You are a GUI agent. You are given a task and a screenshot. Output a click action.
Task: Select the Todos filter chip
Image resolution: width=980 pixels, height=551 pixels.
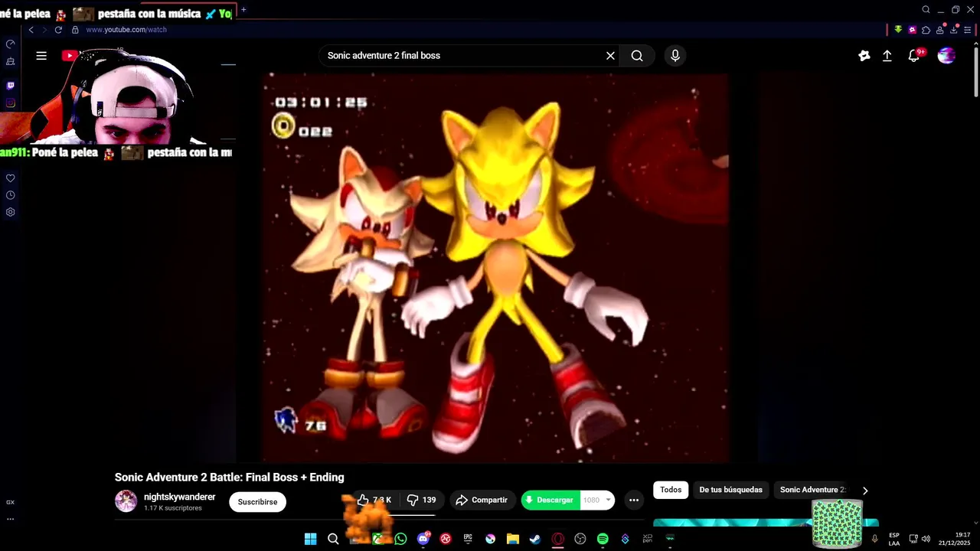[x=671, y=490]
